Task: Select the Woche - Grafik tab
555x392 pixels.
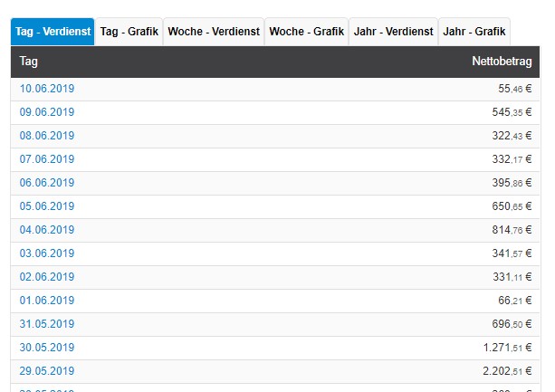Action: pos(307,32)
